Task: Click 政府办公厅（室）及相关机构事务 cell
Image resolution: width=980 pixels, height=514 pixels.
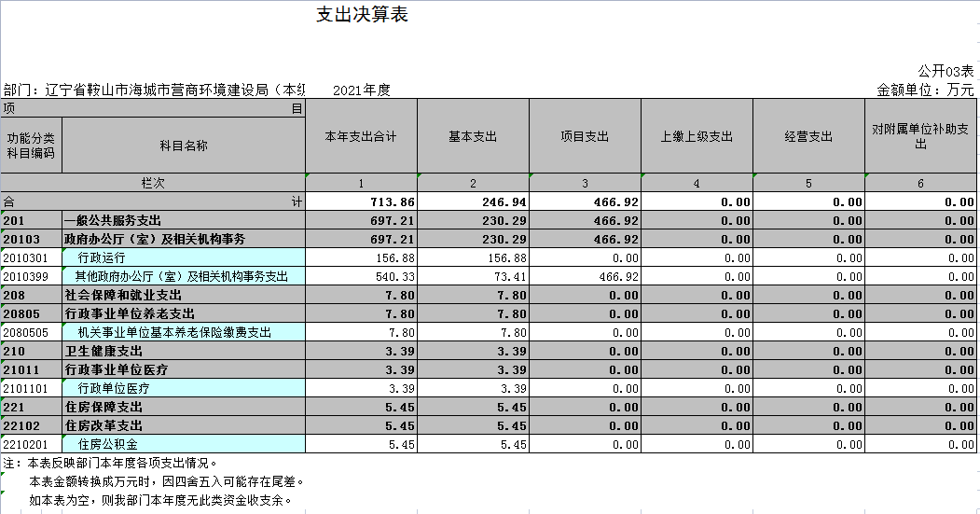Action: [184, 239]
